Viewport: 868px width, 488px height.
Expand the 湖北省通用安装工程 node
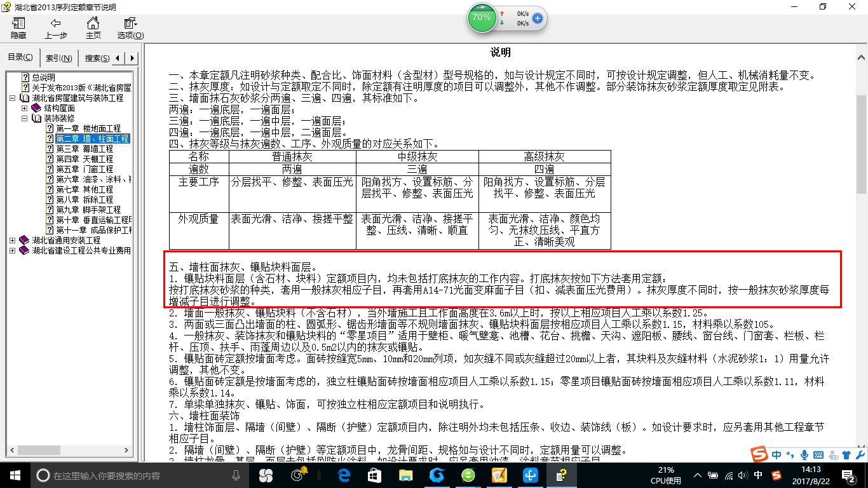[x=13, y=240]
